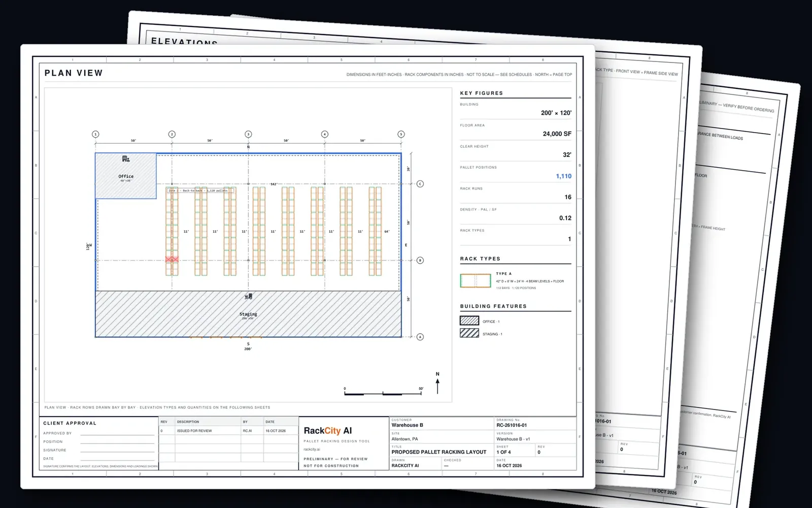
Task: Click the RackCity AI logo
Action: (328, 431)
